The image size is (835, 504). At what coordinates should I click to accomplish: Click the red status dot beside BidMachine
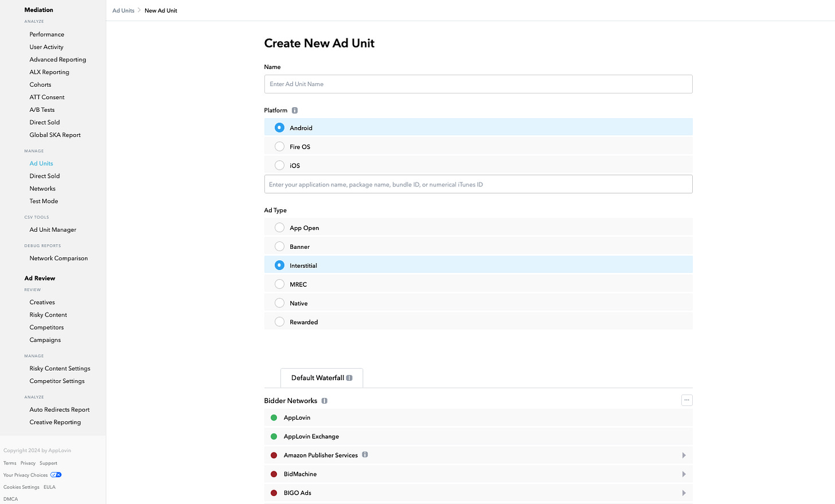274,474
